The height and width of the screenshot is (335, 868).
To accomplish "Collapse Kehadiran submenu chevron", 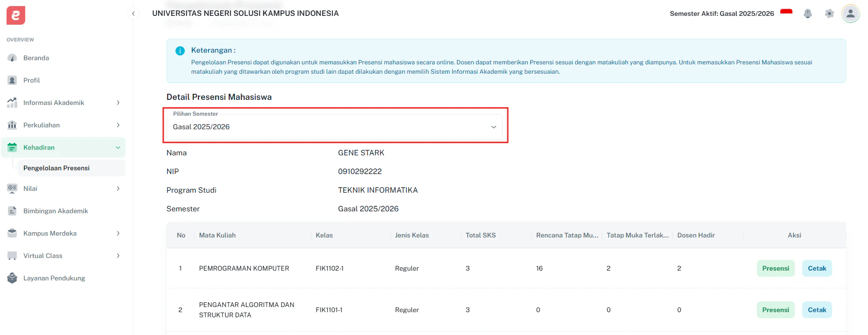I will coord(118,147).
